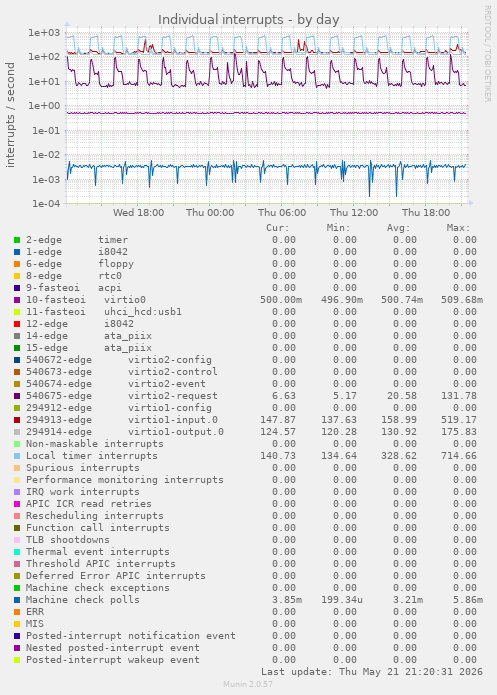Click the Rescheduling interrupts legend label
The image size is (497, 695).
point(94,516)
